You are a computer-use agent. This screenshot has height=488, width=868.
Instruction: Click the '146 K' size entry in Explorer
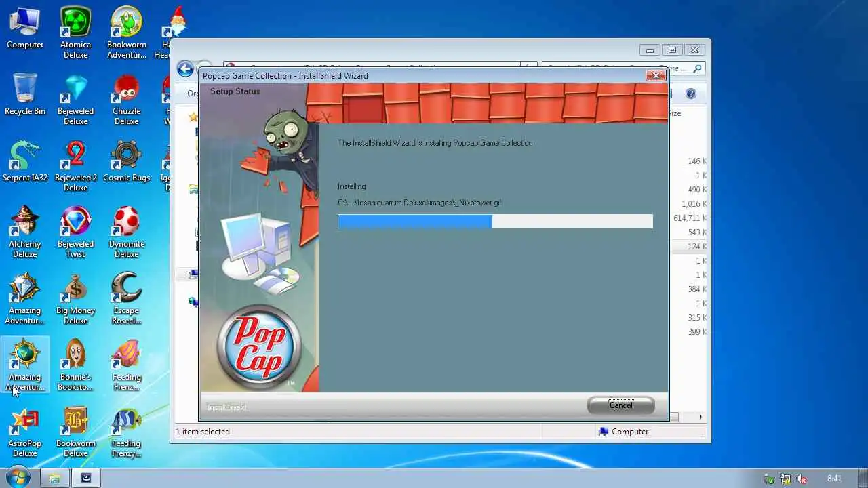coord(697,161)
